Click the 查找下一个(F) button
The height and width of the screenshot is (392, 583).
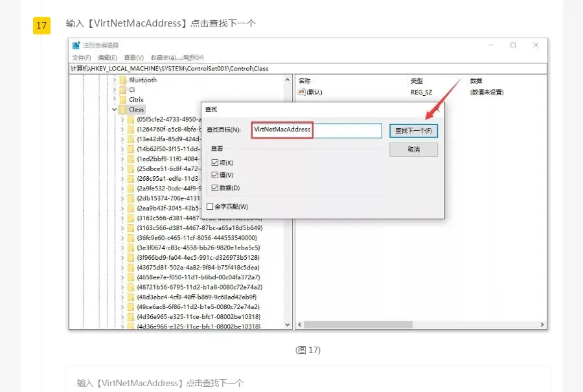(413, 131)
